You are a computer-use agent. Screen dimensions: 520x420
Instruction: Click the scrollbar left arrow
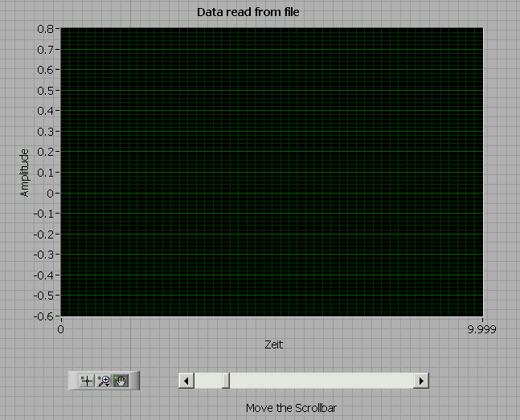(x=186, y=381)
